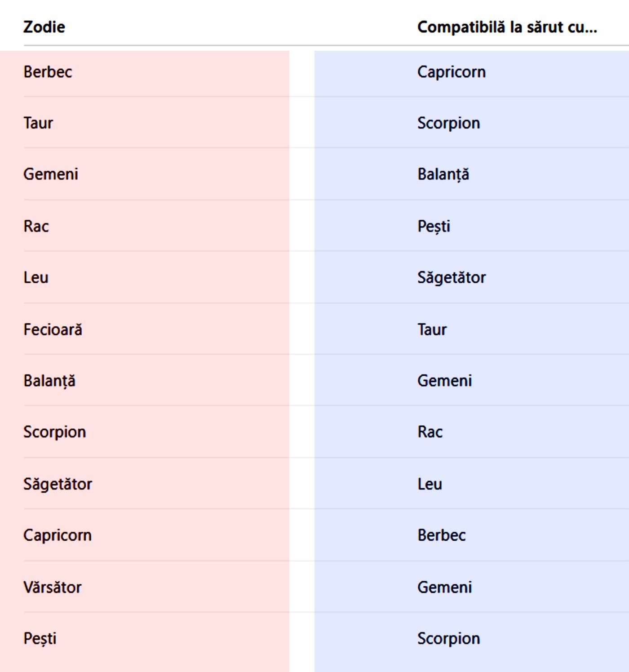The image size is (629, 672).
Task: Click Pești in the Zodie column
Action: (x=40, y=639)
